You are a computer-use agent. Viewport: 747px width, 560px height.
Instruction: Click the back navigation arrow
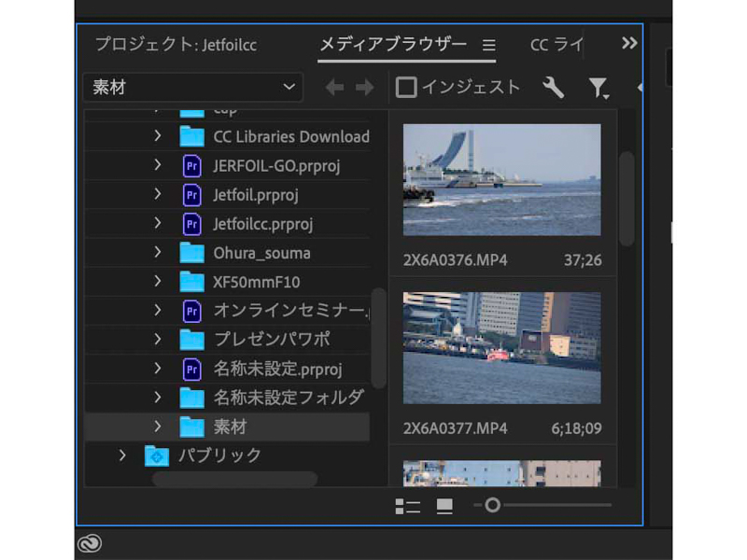click(333, 87)
